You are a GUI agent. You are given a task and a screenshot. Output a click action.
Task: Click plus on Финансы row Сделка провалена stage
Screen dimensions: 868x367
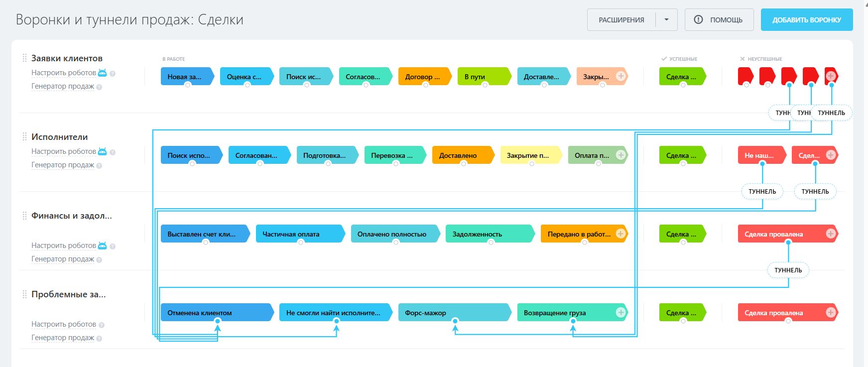(x=831, y=234)
